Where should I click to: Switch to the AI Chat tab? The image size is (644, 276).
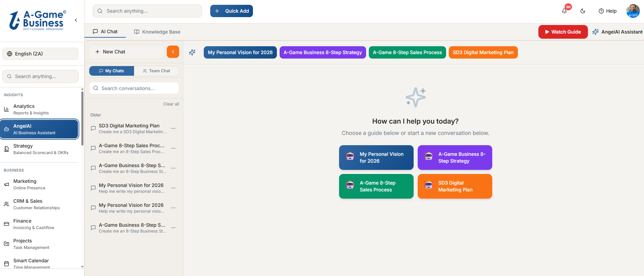(x=105, y=32)
